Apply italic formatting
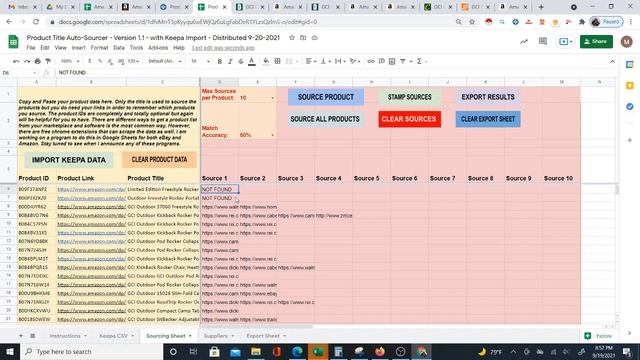640x360 pixels. coord(230,61)
